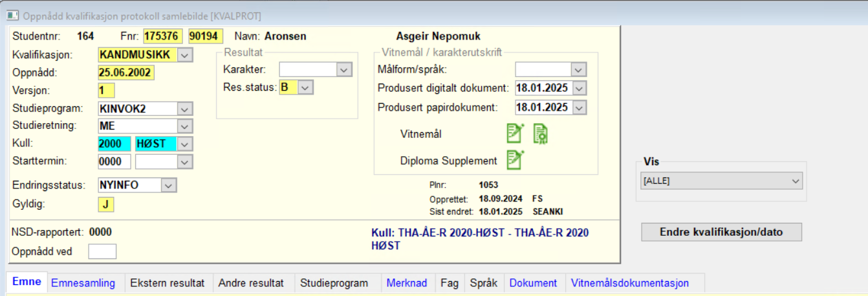Open the Målform/språk dropdown
The height and width of the screenshot is (296, 868).
pos(578,69)
